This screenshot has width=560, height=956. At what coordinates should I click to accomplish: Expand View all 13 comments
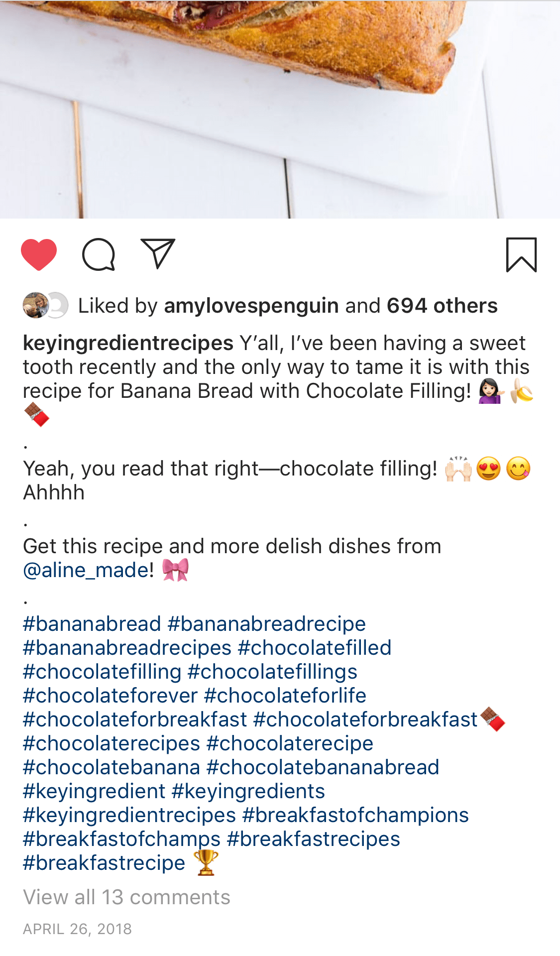click(126, 897)
